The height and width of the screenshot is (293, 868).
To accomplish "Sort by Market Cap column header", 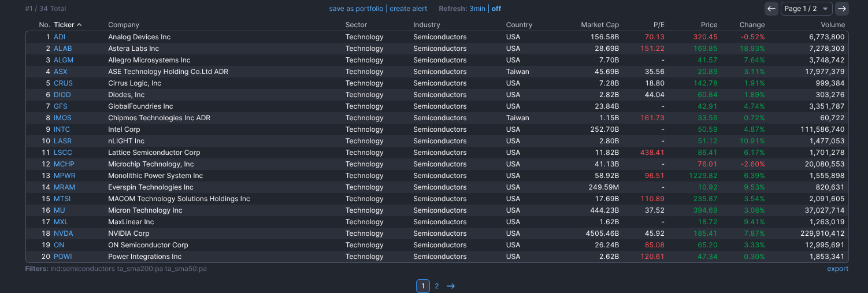I will click(x=600, y=25).
